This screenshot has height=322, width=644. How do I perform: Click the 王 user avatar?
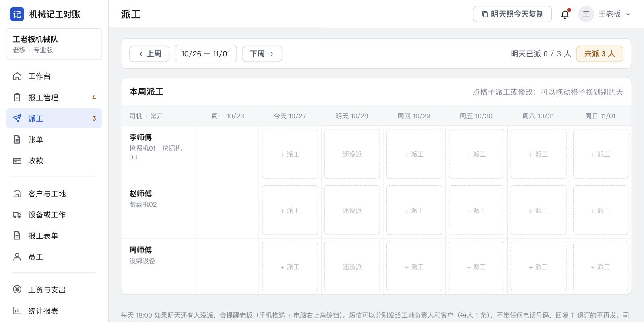586,14
